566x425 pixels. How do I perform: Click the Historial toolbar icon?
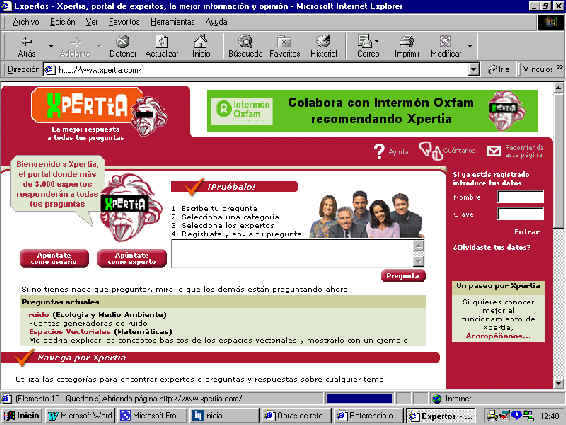tap(323, 41)
